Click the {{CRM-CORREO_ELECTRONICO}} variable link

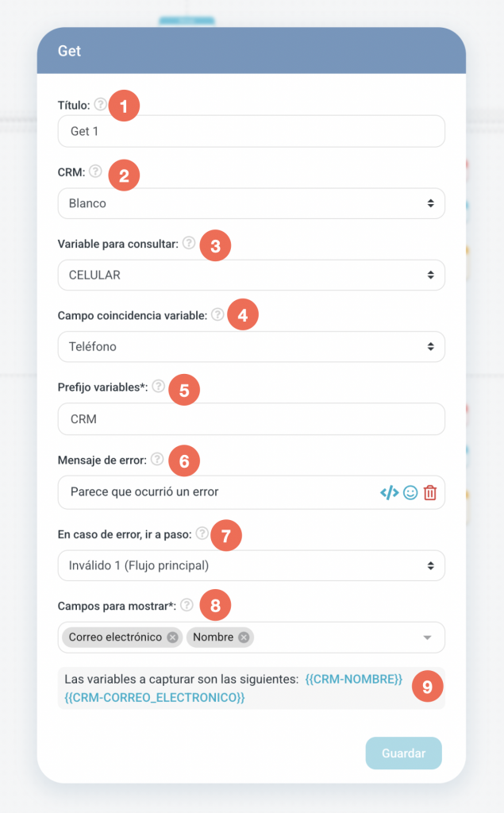pyautogui.click(x=154, y=697)
